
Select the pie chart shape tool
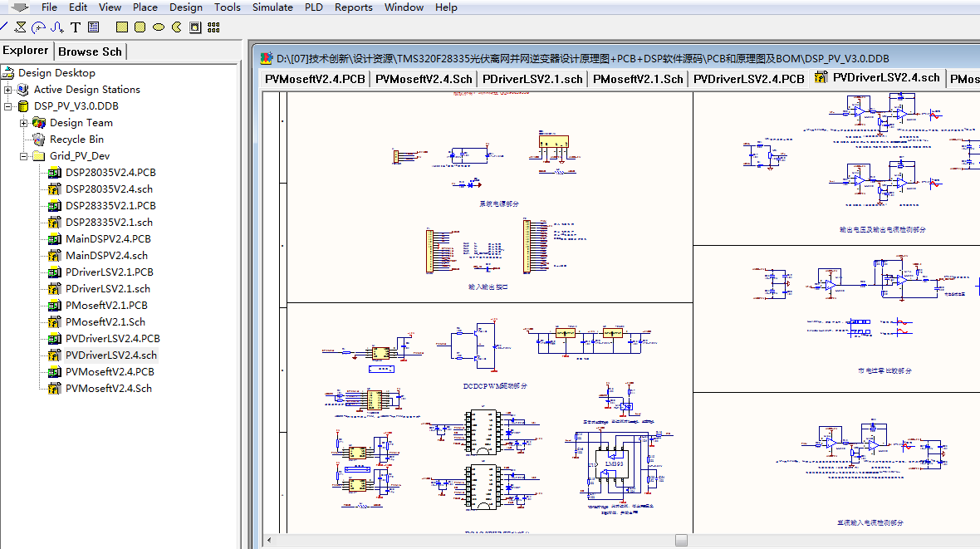click(x=176, y=27)
